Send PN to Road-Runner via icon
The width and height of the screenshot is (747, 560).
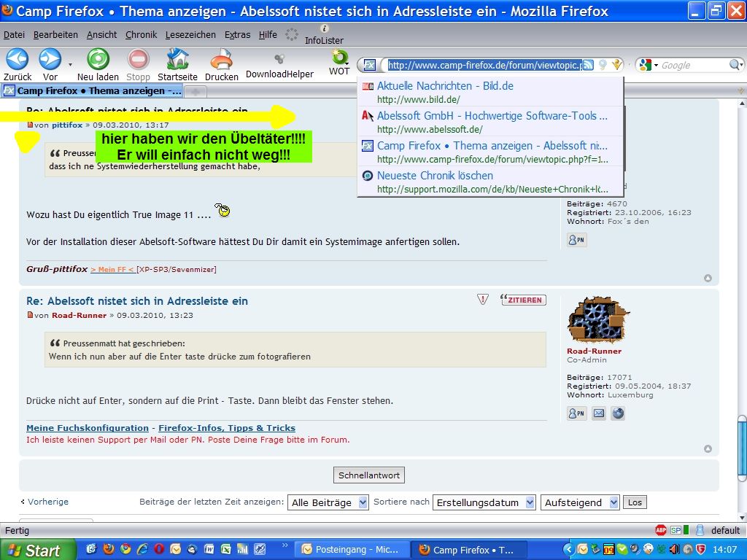pos(576,413)
